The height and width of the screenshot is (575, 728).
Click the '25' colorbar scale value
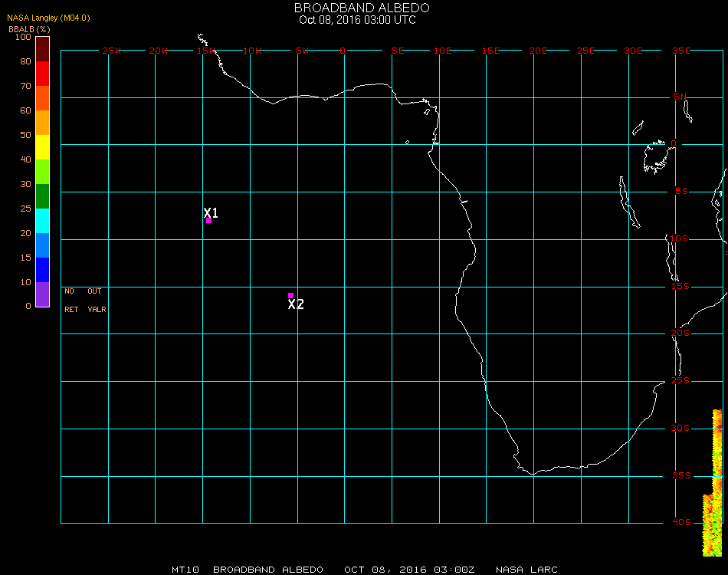pos(25,209)
